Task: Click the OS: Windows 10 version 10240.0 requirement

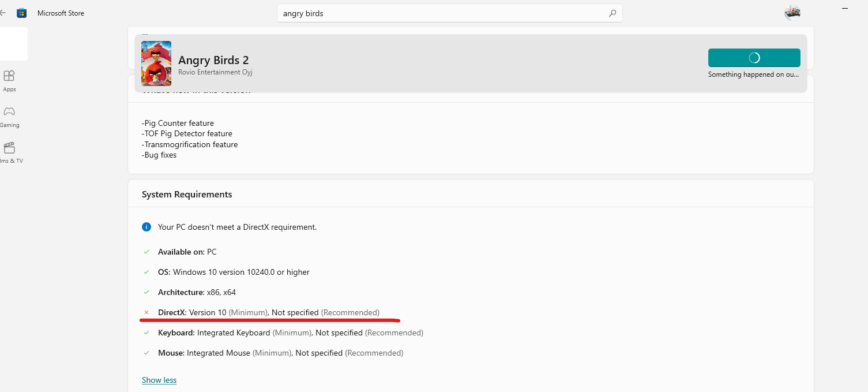Action: [234, 272]
